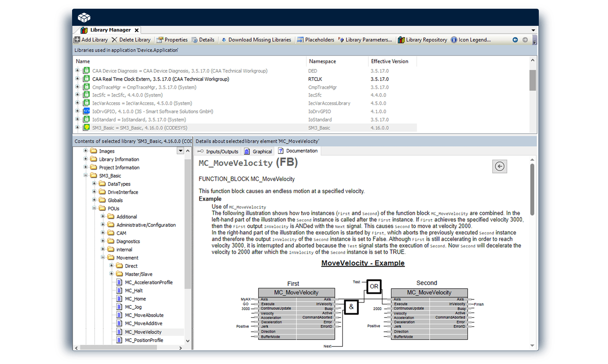Select the MC_Jog function block

[x=133, y=307]
